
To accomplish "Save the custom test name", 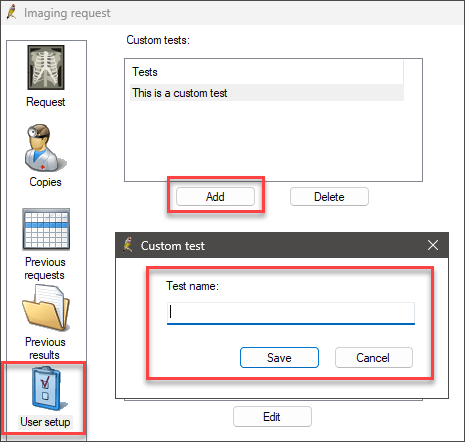I will [279, 357].
